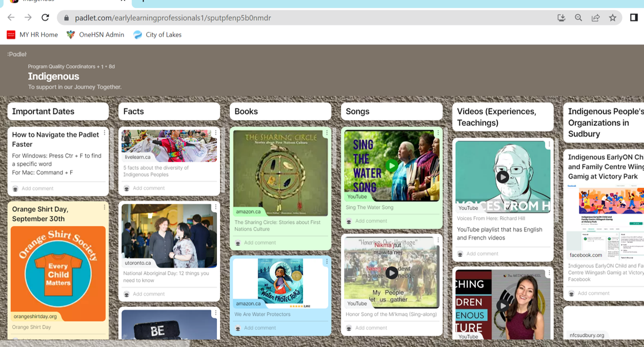Click the install app icon in address bar

coord(561,17)
